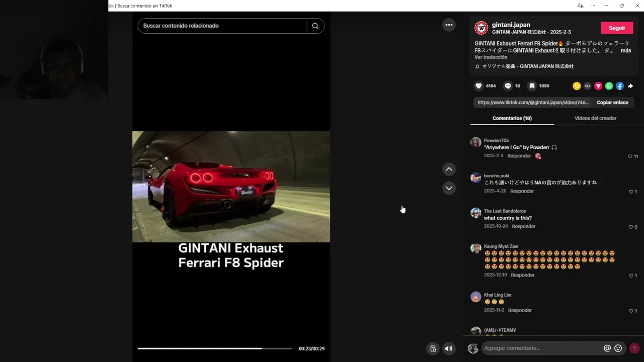
Task: Insert mention with @ icon
Action: [x=607, y=348]
